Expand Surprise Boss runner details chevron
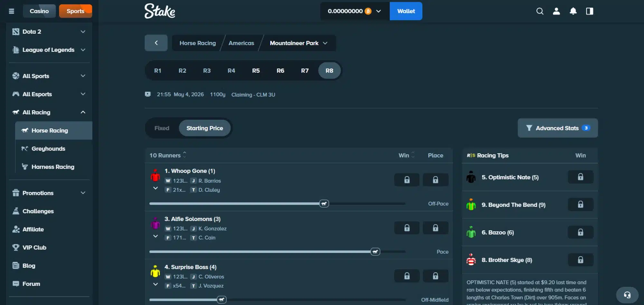Image resolution: width=644 pixels, height=305 pixels. [156, 284]
